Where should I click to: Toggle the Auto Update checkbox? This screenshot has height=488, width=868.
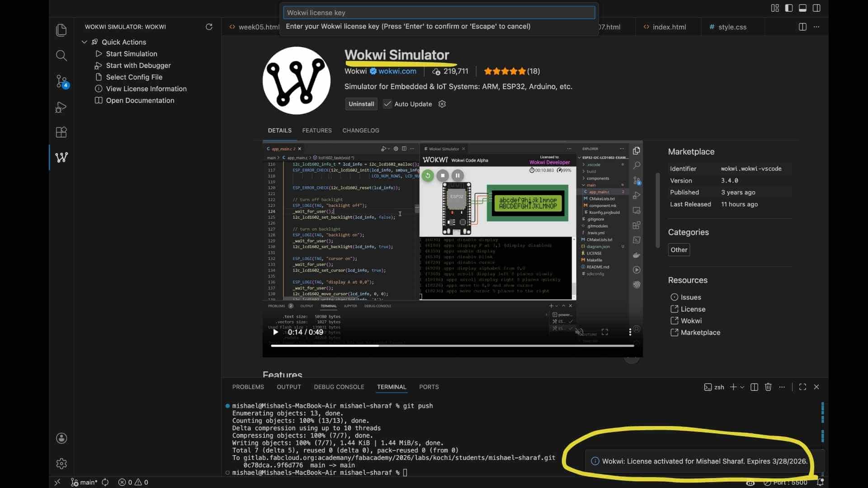pos(387,104)
